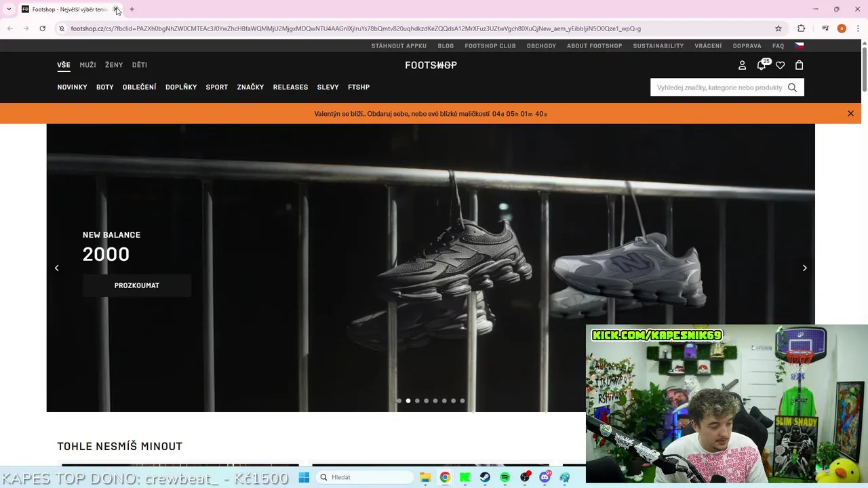Open Steam from the taskbar
The image size is (868, 488).
[485, 477]
